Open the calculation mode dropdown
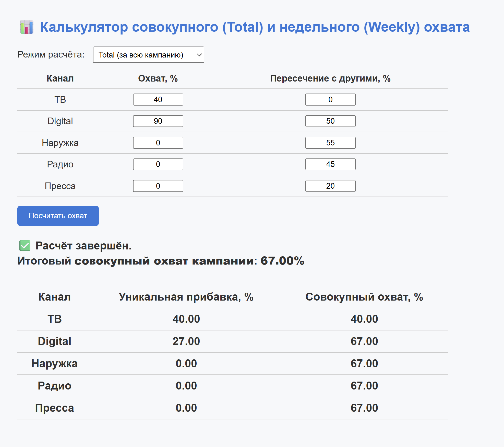The image size is (504, 447). (x=148, y=55)
